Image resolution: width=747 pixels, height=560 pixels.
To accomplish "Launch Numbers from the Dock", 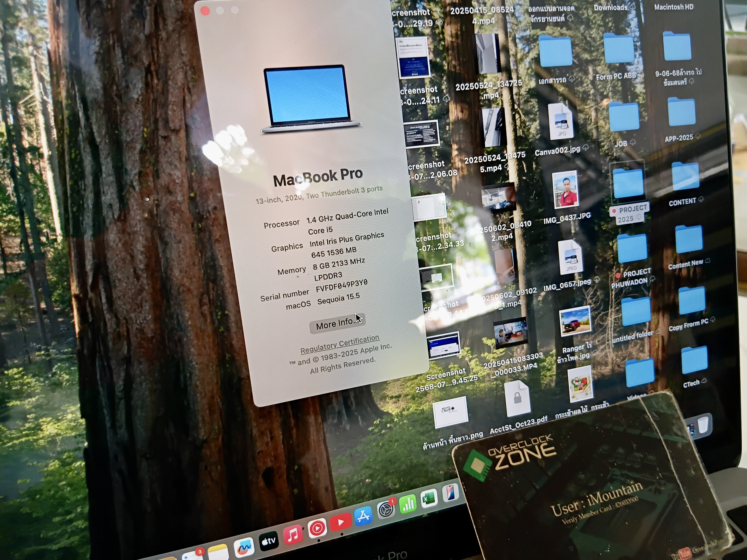I will (408, 504).
